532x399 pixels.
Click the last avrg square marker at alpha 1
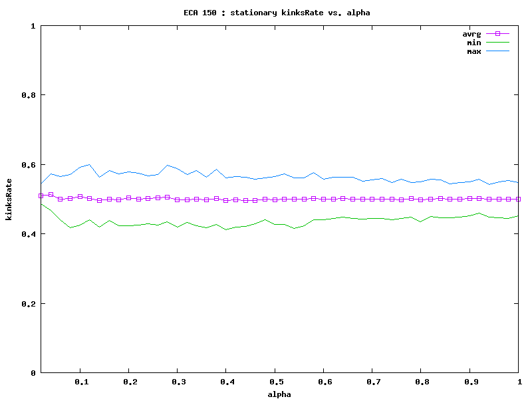[x=519, y=199]
